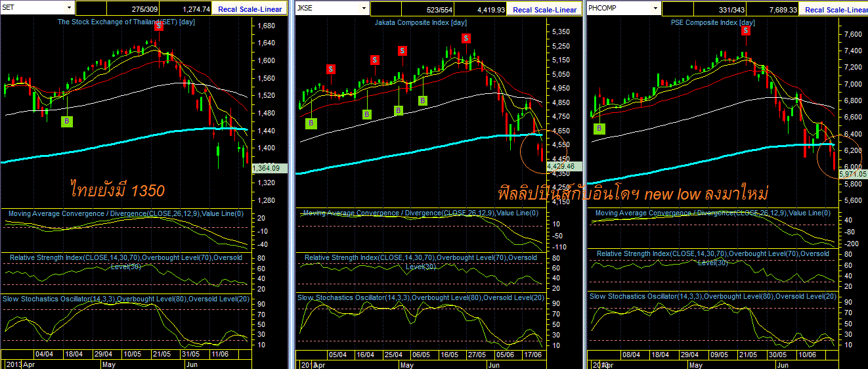Click the Jakata Composite Index [day] title
The width and height of the screenshot is (868, 369).
[x=420, y=22]
